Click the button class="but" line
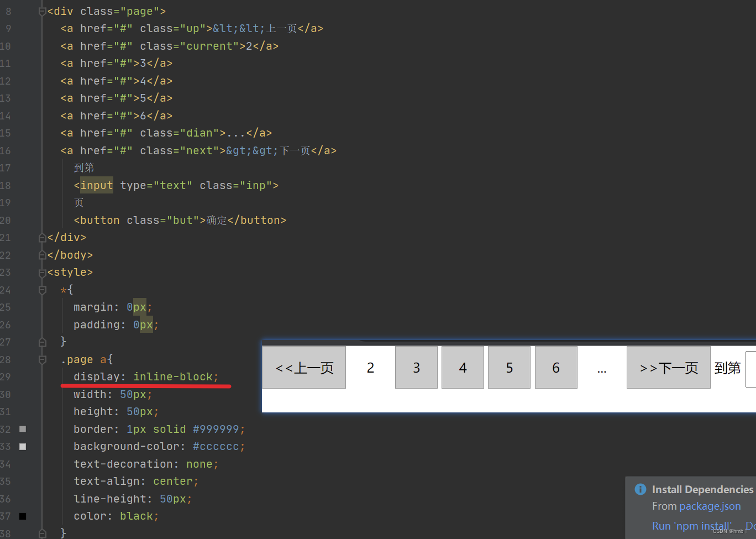The width and height of the screenshot is (756, 539). pyautogui.click(x=180, y=221)
